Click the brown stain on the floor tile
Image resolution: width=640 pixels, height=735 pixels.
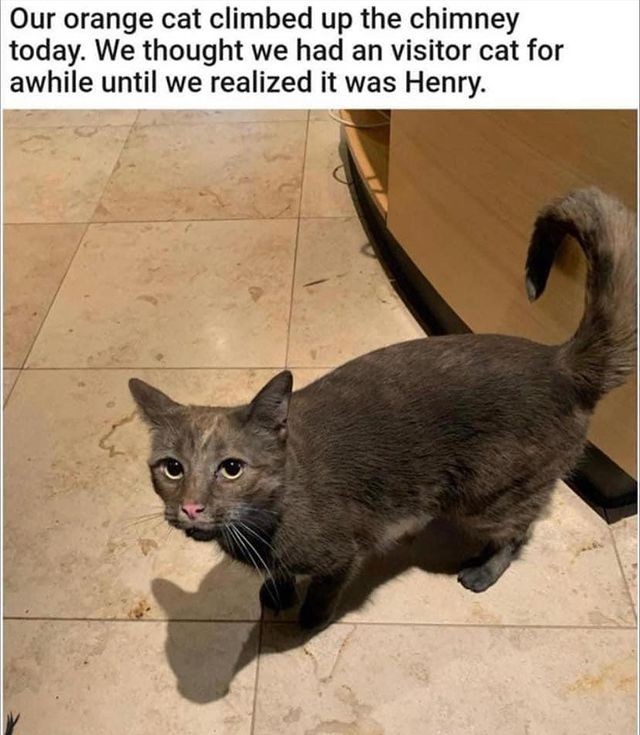coord(113,436)
